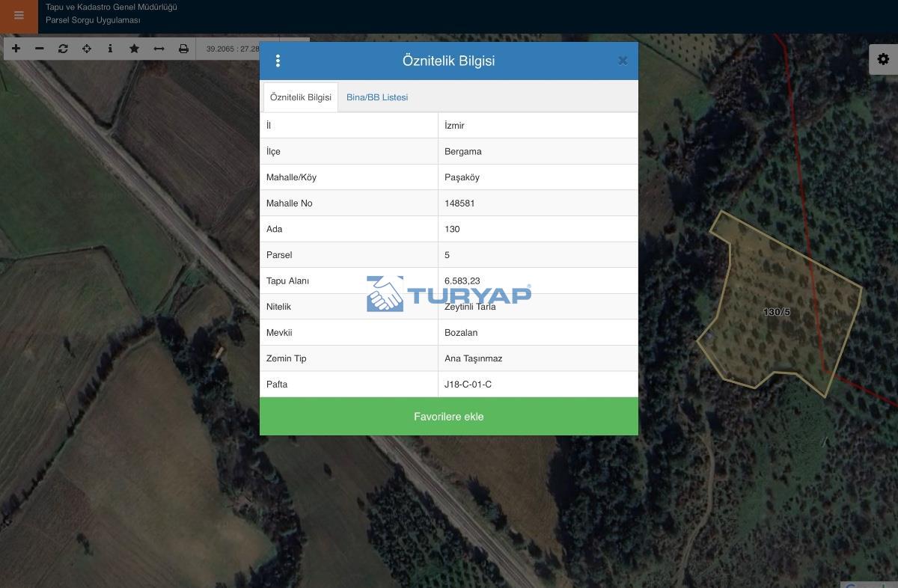Zoom in with the plus icon
The width and height of the screenshot is (898, 588).
click(x=16, y=49)
